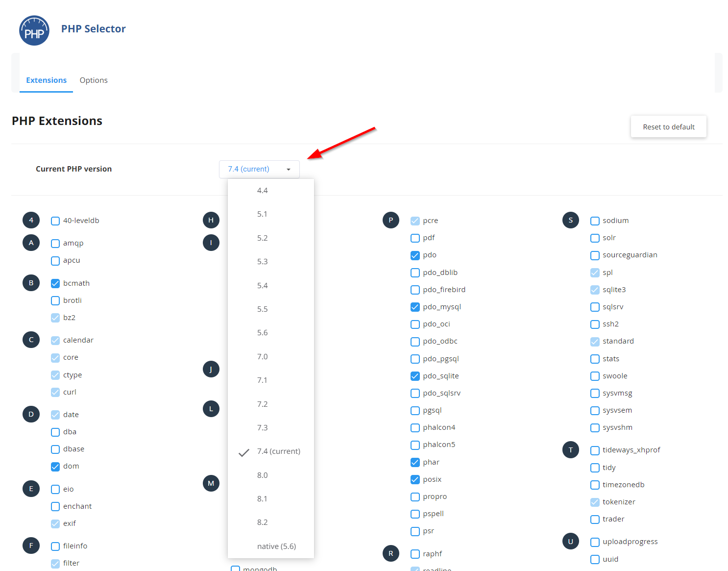This screenshot has height=571, width=728.
Task: Click the letter T section badge
Action: coord(570,450)
